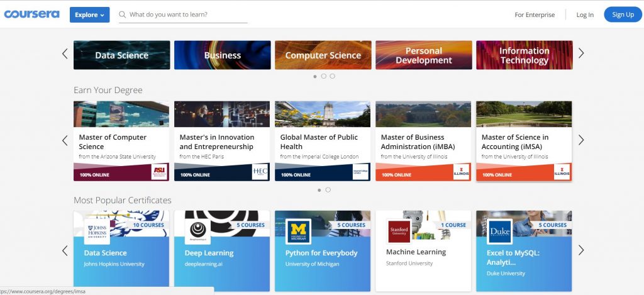
Task: Click '100% ONLINE' label on iMBA card
Action: tap(396, 175)
